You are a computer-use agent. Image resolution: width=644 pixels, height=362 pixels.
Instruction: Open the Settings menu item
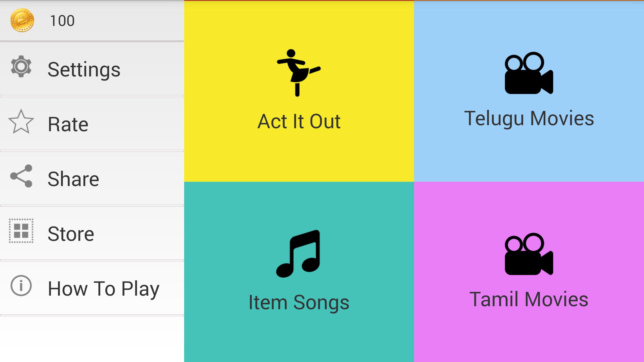[84, 69]
